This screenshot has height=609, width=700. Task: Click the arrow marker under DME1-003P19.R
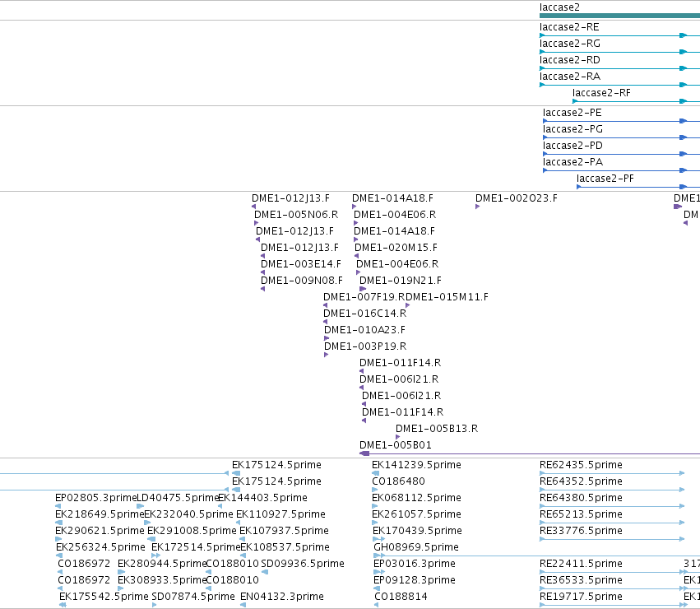pyautogui.click(x=326, y=355)
